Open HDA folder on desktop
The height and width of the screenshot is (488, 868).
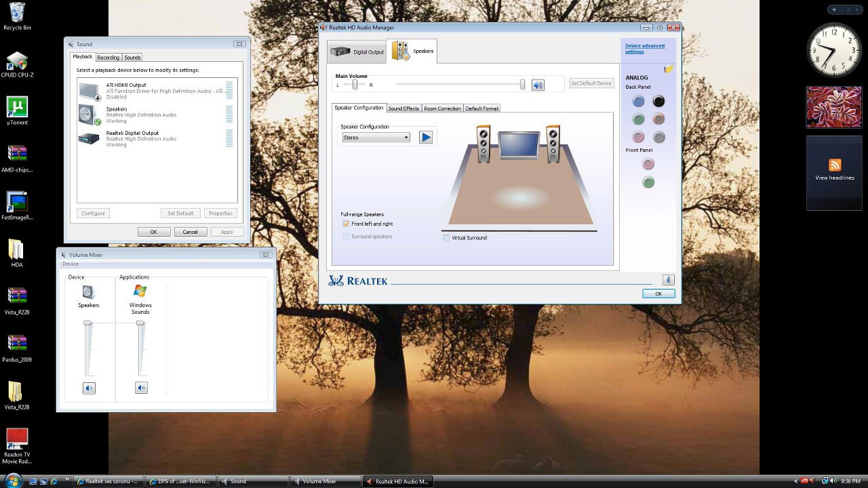point(17,253)
